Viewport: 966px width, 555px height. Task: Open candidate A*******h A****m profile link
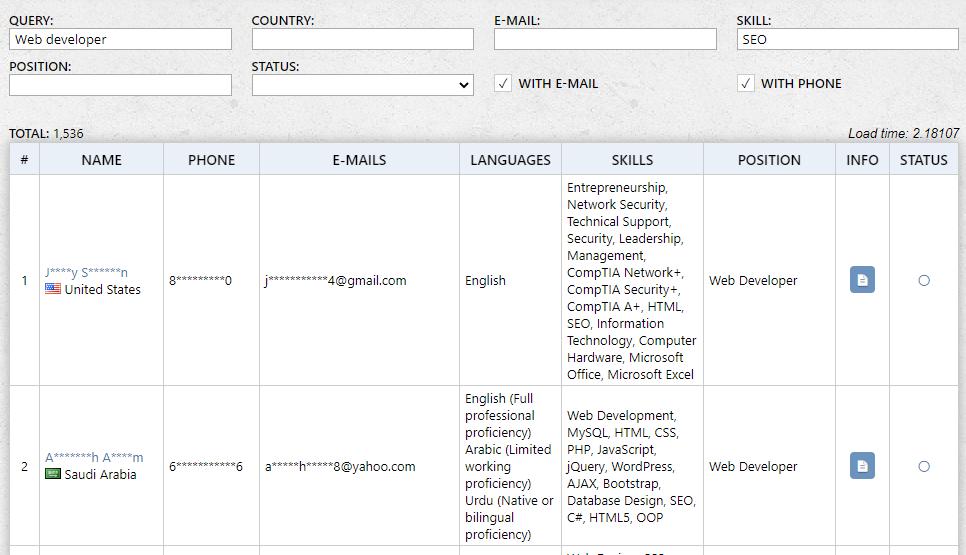point(94,458)
